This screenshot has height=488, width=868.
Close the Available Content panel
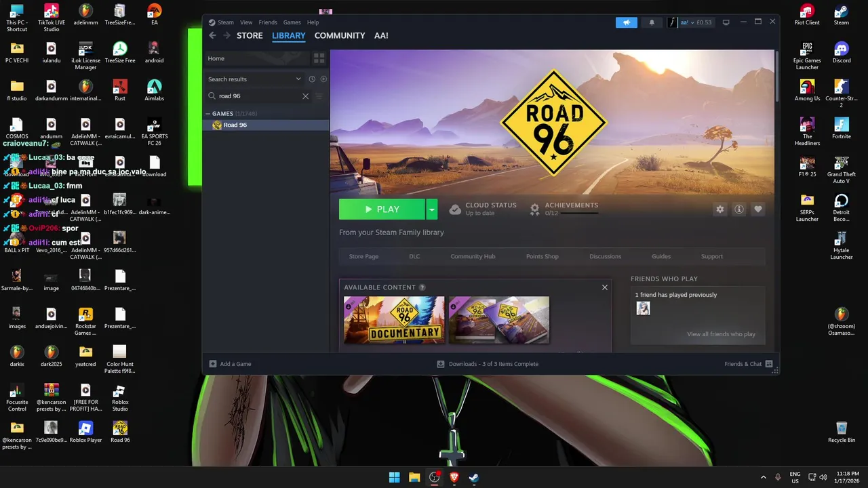[605, 287]
